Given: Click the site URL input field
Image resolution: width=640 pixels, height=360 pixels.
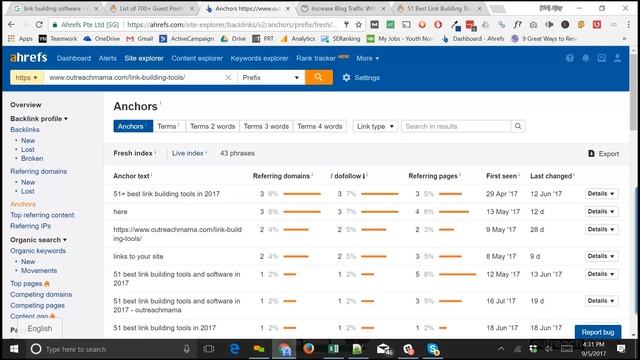Looking at the screenshot, I should (135, 77).
